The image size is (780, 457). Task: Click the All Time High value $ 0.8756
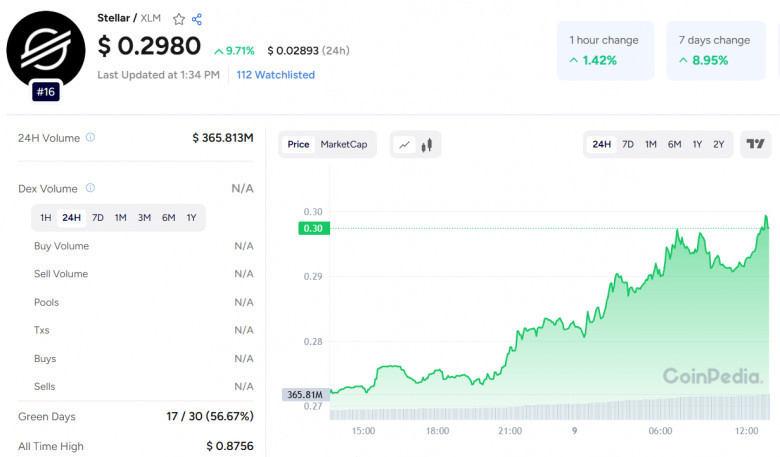230,446
